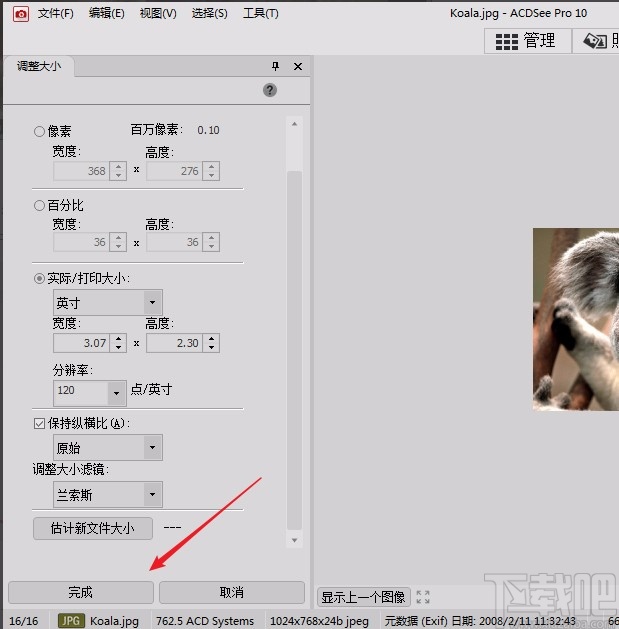Open help with the question mark icon
The width and height of the screenshot is (619, 629).
tap(270, 90)
